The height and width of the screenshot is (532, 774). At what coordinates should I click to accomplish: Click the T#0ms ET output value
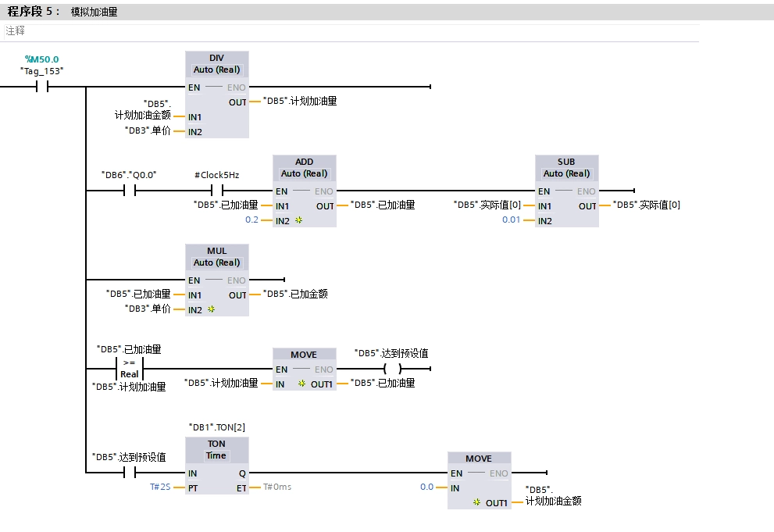coord(277,487)
